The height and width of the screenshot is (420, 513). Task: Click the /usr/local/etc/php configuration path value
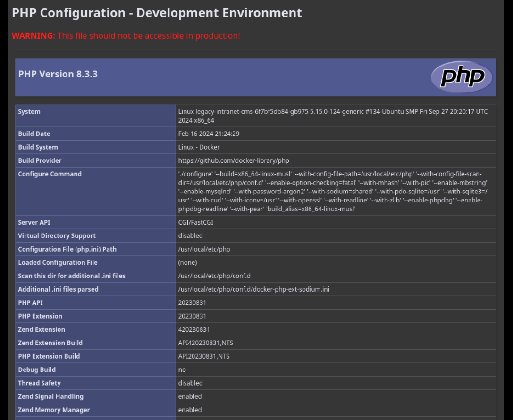click(x=204, y=249)
